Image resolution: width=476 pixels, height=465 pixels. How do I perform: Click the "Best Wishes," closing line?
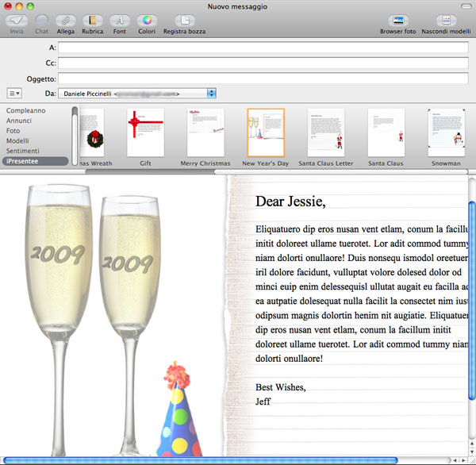point(281,387)
